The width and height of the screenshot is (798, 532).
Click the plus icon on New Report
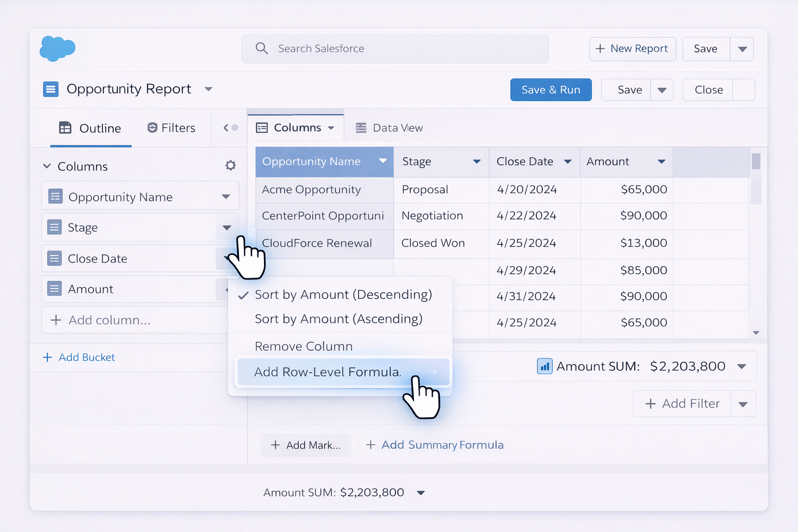[600, 48]
